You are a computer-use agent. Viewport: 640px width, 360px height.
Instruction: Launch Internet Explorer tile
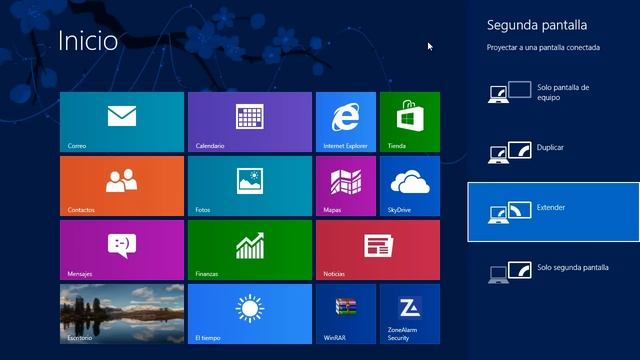[x=346, y=122]
